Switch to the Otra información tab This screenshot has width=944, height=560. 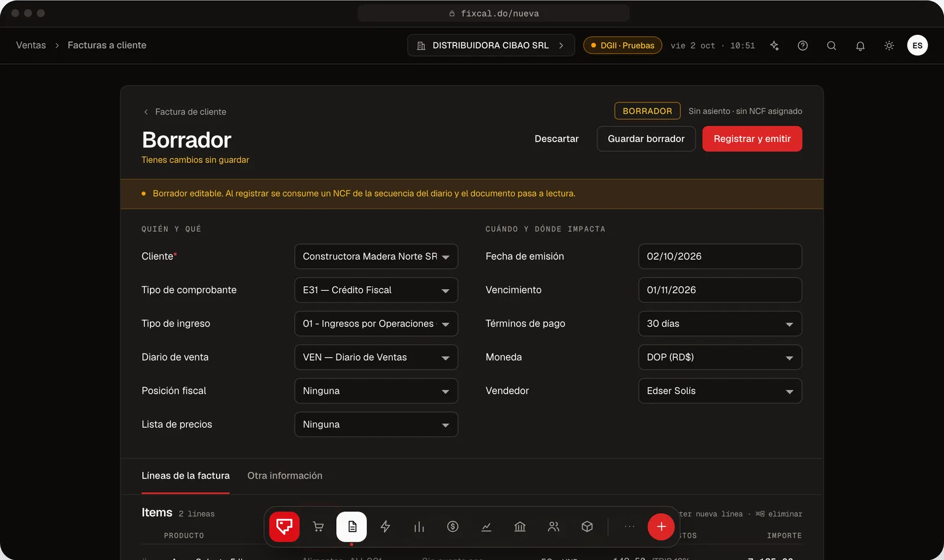pos(285,476)
